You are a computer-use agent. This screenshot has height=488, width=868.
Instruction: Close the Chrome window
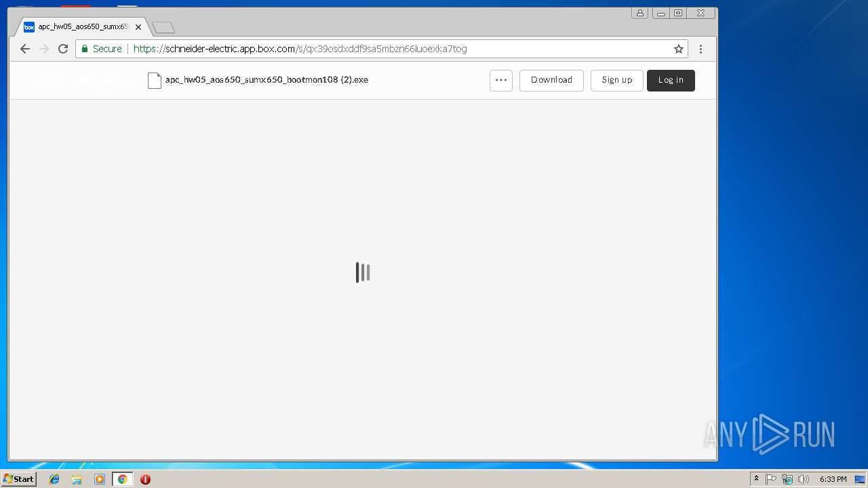point(701,13)
